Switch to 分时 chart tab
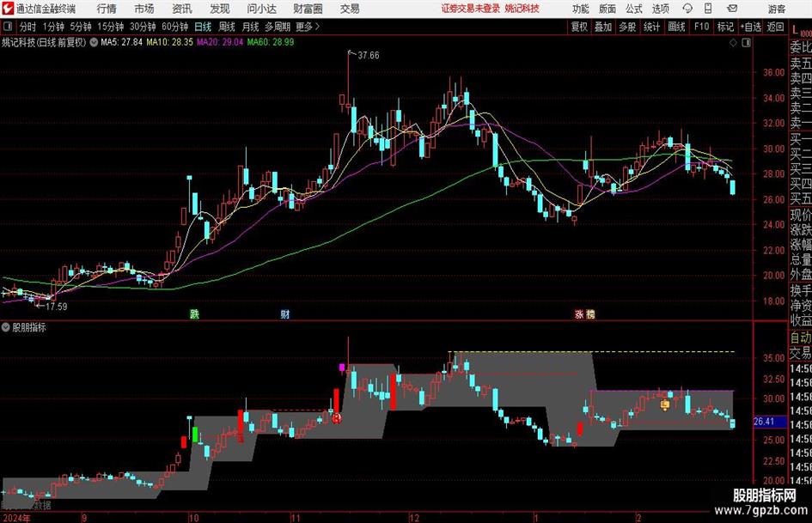The height and width of the screenshot is (523, 812). (28, 27)
